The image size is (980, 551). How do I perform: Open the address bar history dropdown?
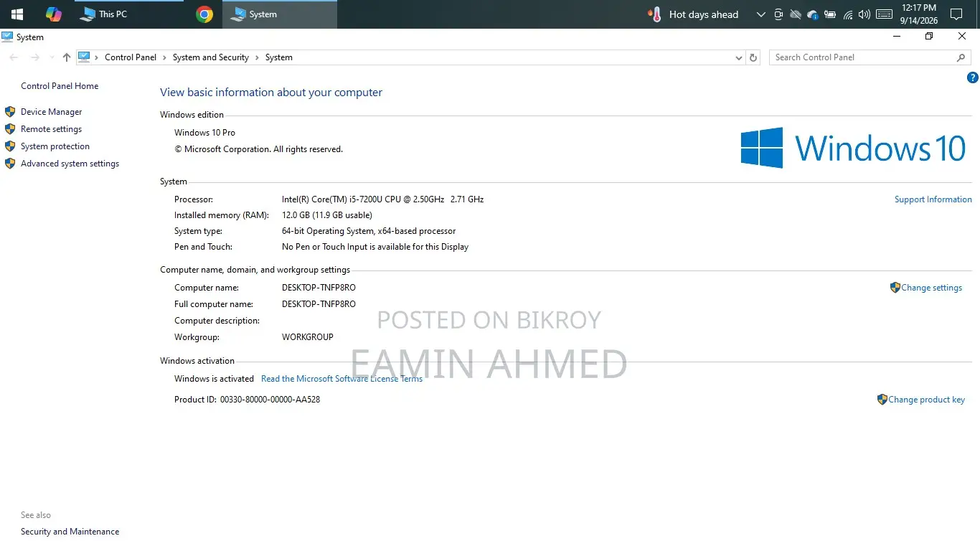click(739, 57)
